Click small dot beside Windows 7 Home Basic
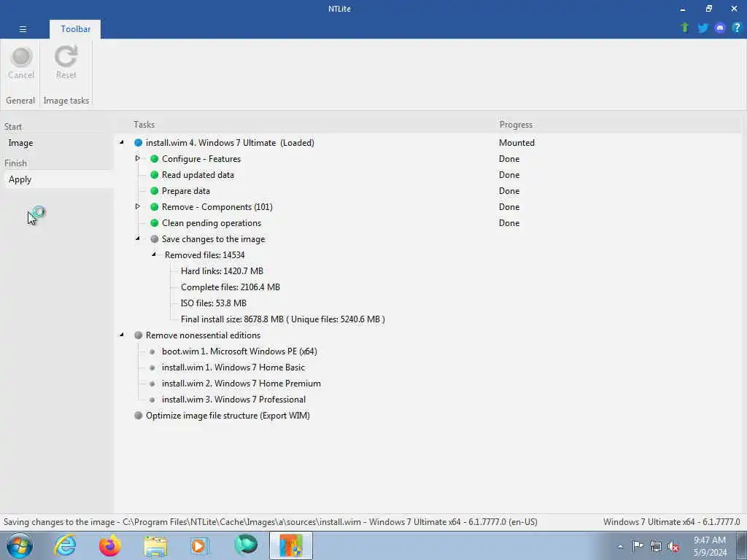Image resolution: width=747 pixels, height=560 pixels. (x=152, y=367)
